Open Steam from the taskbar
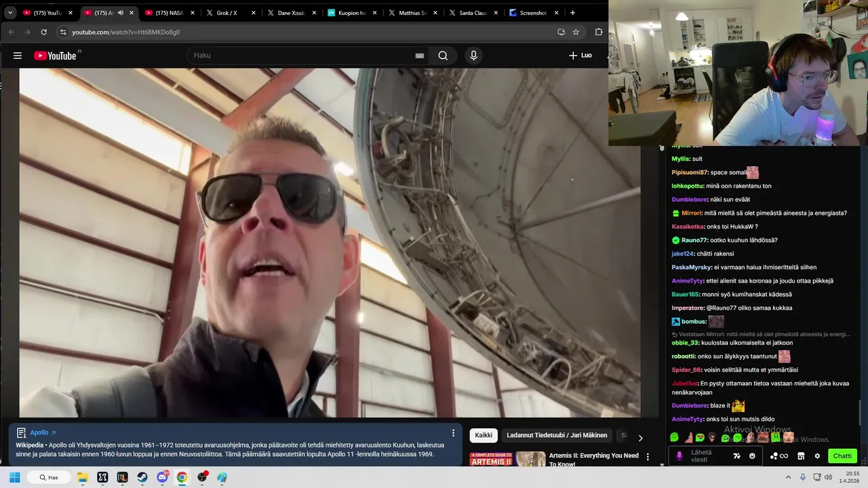Screen dimensions: 868x488 click(142, 477)
